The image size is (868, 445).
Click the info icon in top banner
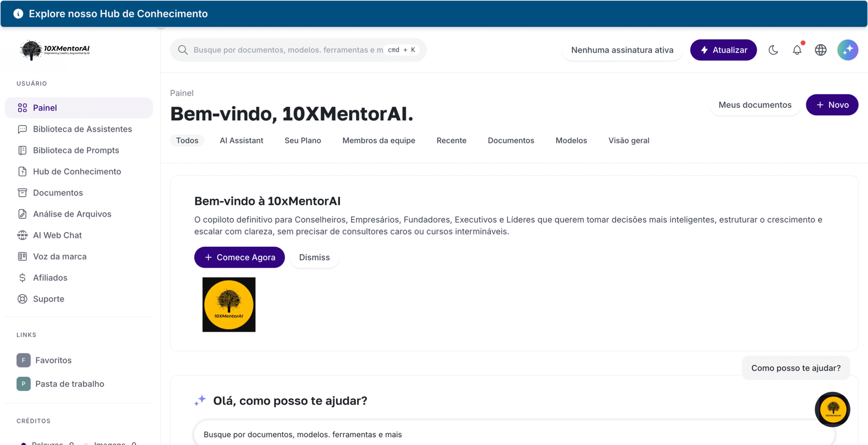18,14
